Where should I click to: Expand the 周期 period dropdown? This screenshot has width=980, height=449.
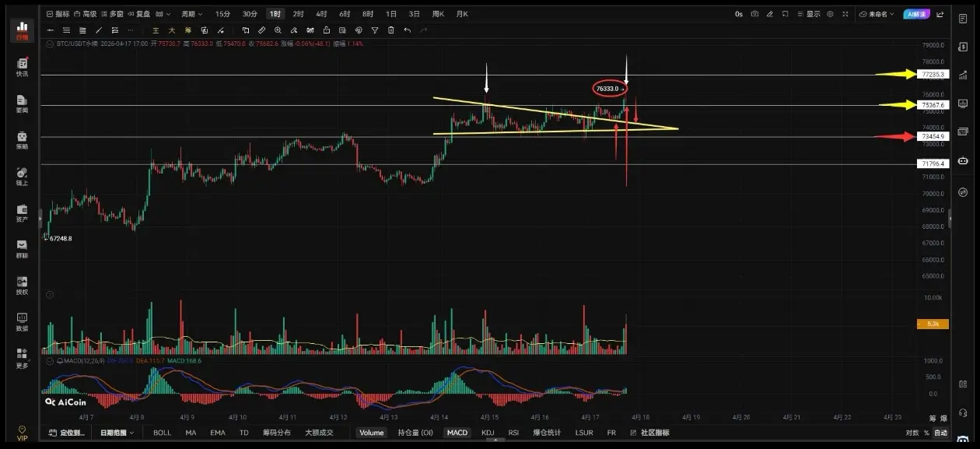pos(192,14)
